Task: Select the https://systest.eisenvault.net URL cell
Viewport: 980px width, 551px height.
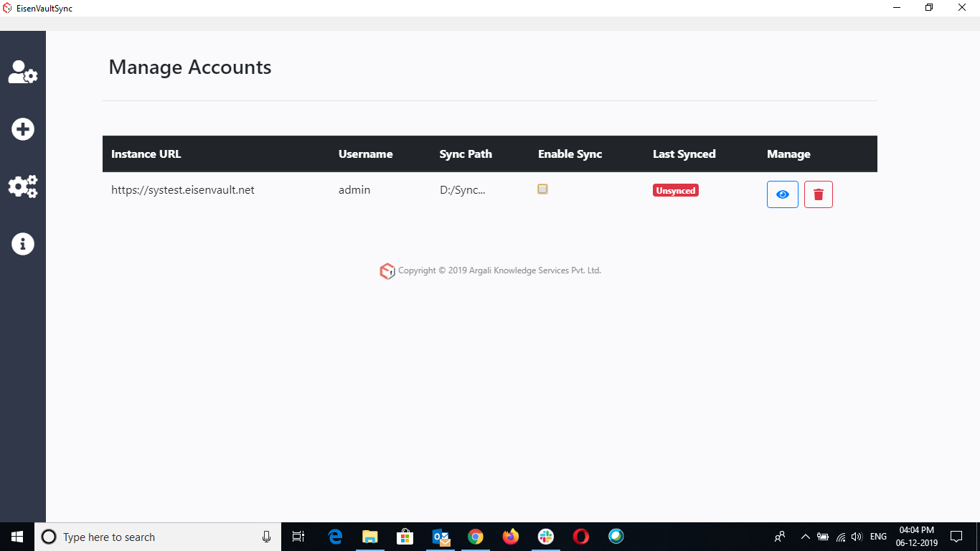Action: [x=183, y=190]
